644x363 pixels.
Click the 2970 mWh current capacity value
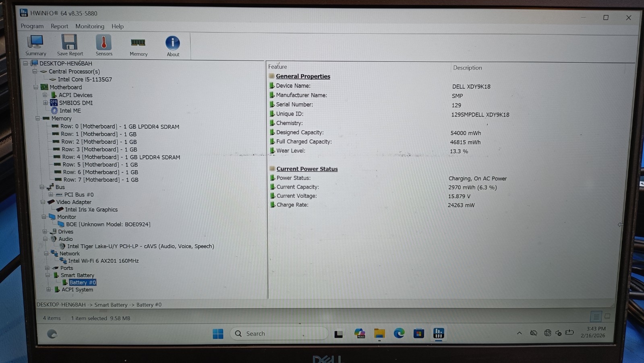(x=472, y=187)
